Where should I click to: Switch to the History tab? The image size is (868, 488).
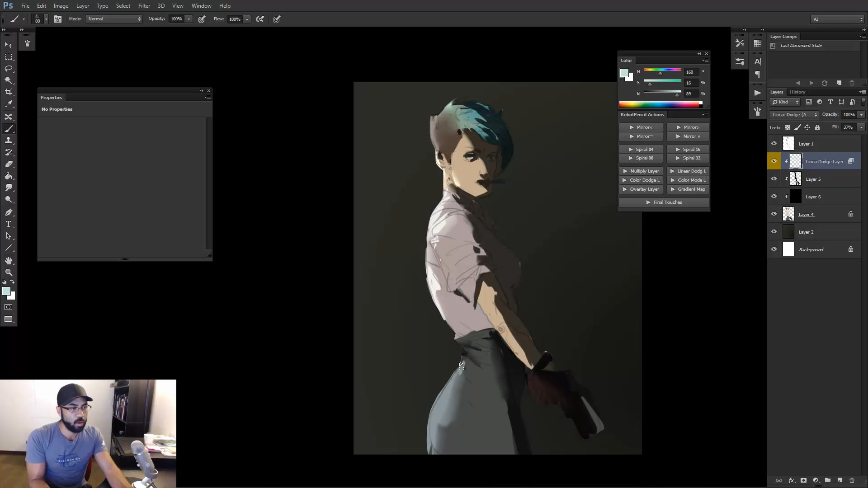tap(797, 92)
